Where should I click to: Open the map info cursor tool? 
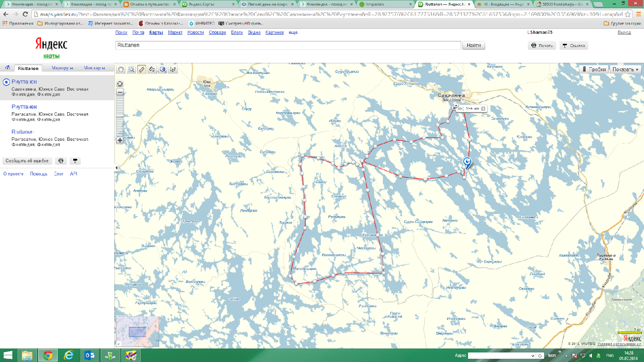click(173, 70)
